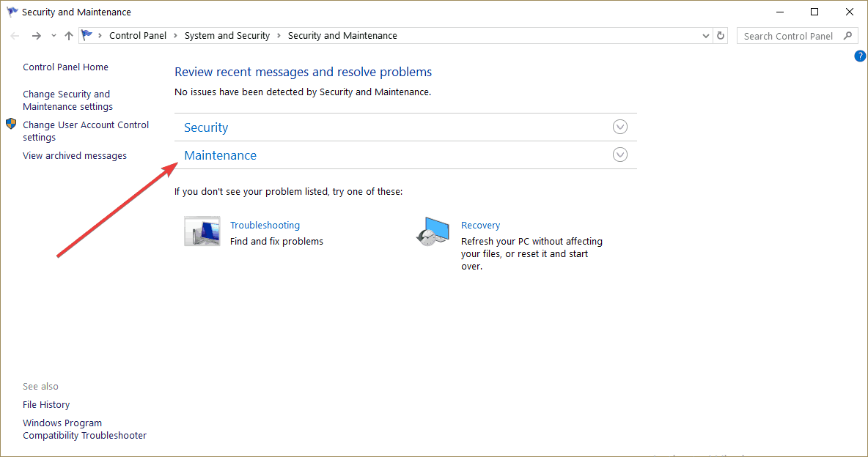Click 'Review recent messages and resolve problems' heading
The height and width of the screenshot is (457, 868).
(303, 72)
